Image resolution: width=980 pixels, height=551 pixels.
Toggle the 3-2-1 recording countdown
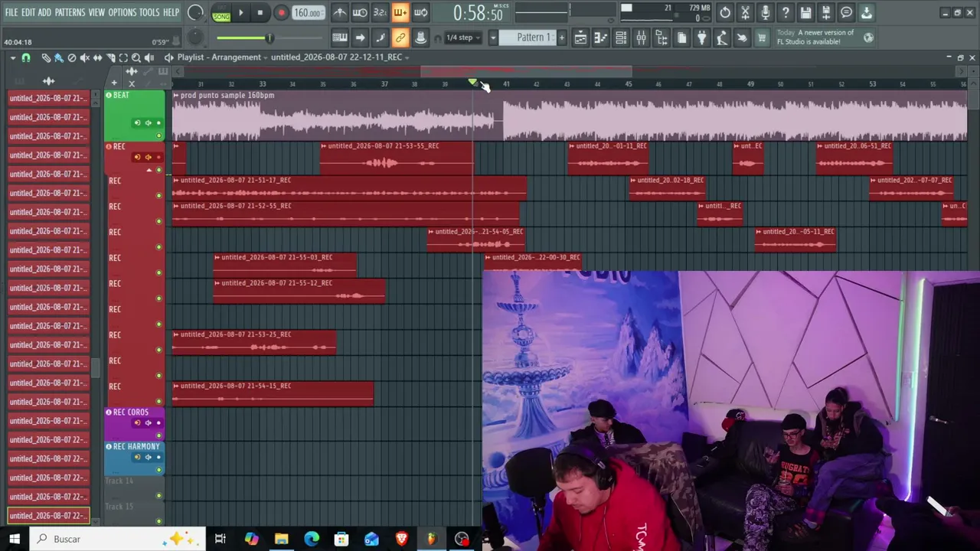point(380,13)
